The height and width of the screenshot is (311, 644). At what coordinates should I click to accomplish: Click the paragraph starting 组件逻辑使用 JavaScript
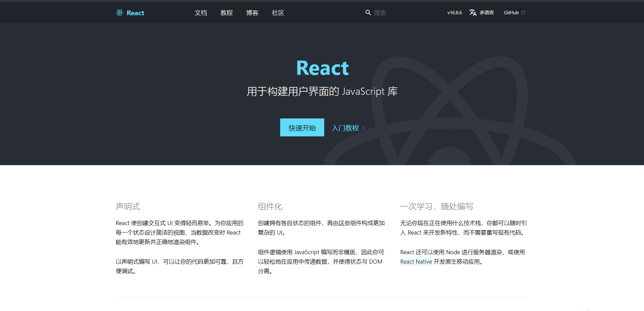click(321, 262)
